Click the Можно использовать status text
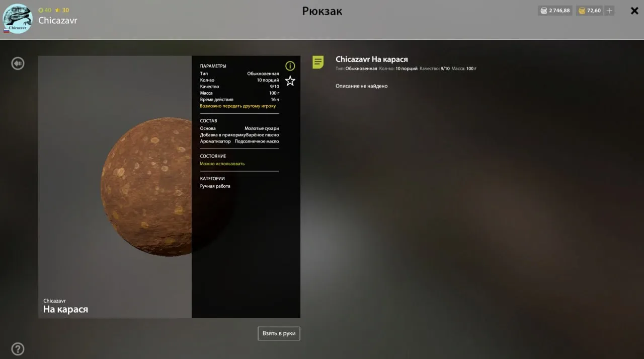Viewport: 644px width, 359px height. [x=222, y=164]
